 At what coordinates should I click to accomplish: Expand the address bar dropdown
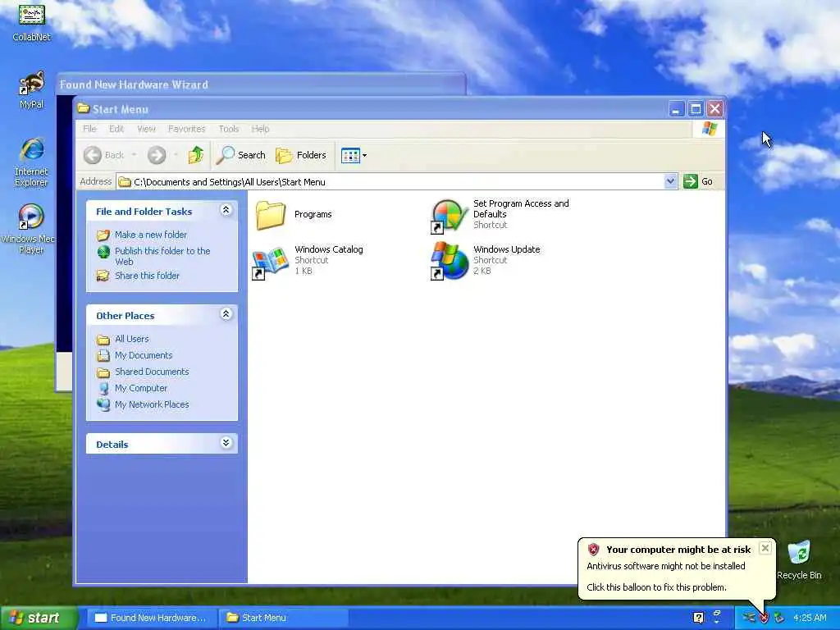670,181
